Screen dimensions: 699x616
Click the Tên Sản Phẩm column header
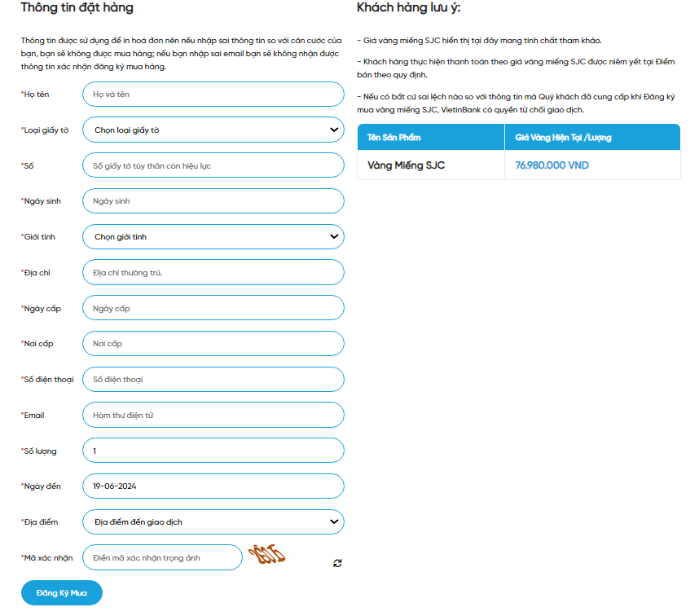tap(394, 138)
